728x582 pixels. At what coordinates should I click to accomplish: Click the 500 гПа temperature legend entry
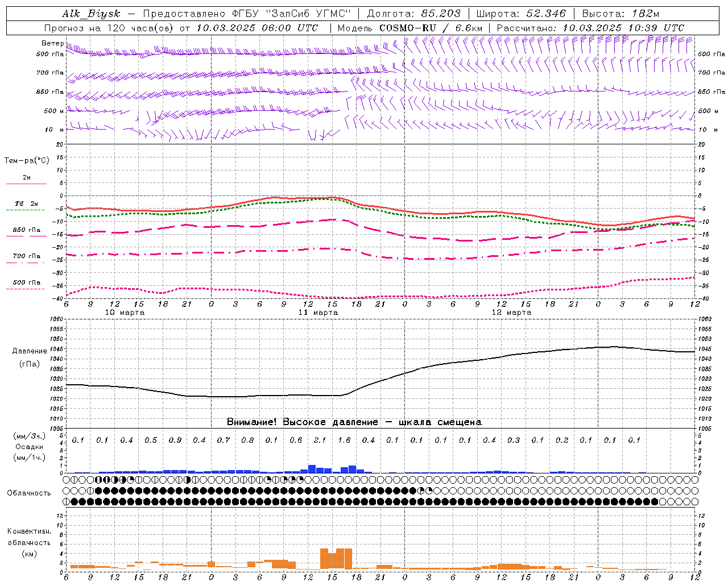click(x=27, y=282)
